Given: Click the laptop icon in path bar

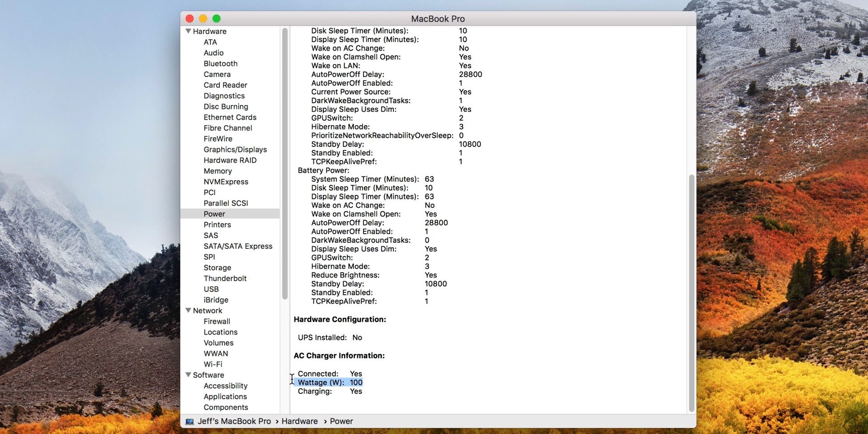Looking at the screenshot, I should pos(190,421).
